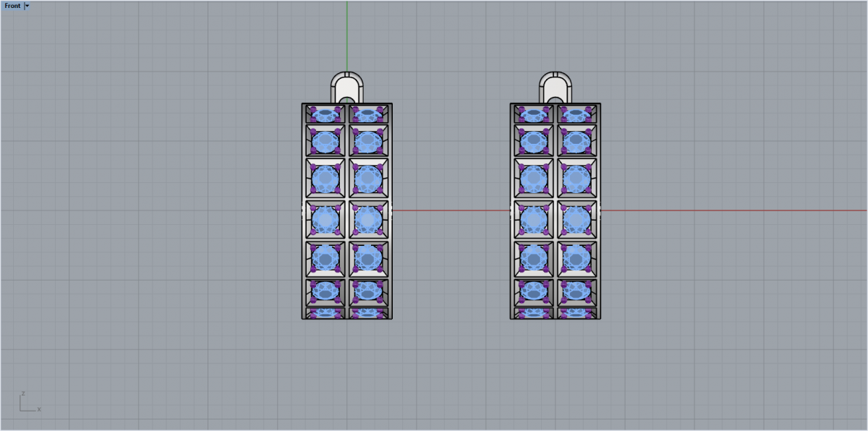The height and width of the screenshot is (431, 868).
Task: Open the Front viewport dropdown arrow menu
Action: click(27, 6)
